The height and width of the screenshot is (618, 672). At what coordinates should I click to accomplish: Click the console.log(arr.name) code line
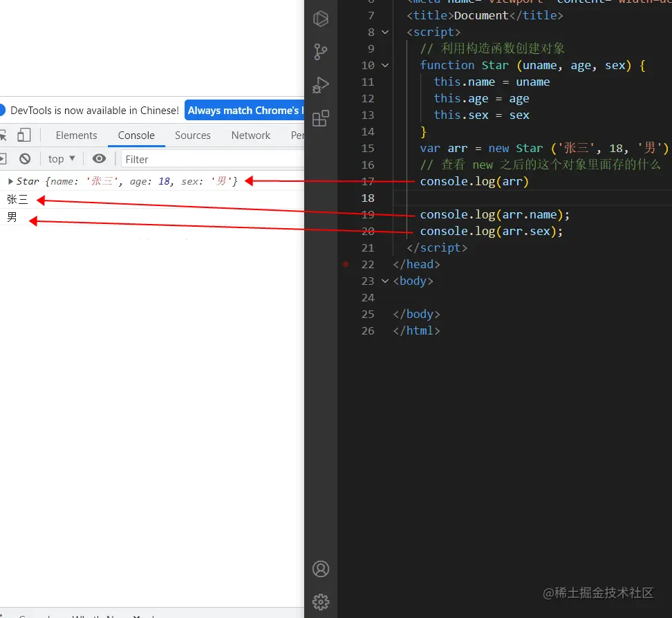pyautogui.click(x=494, y=215)
